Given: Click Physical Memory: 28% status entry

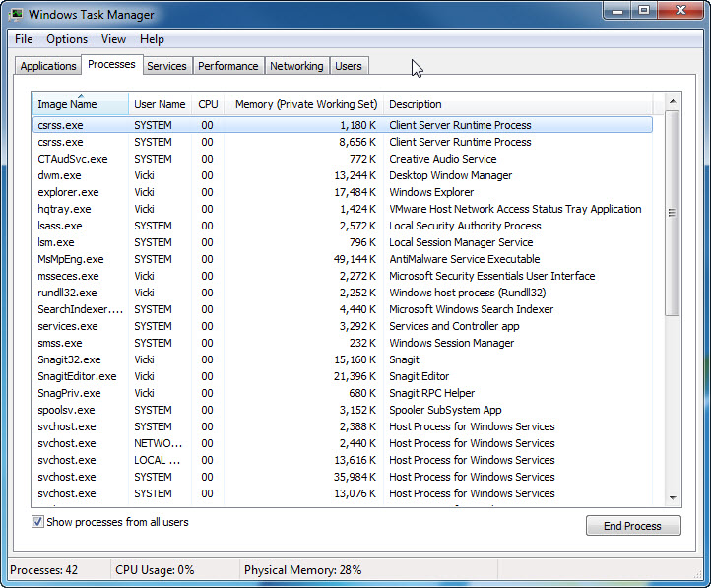Looking at the screenshot, I should 303,570.
